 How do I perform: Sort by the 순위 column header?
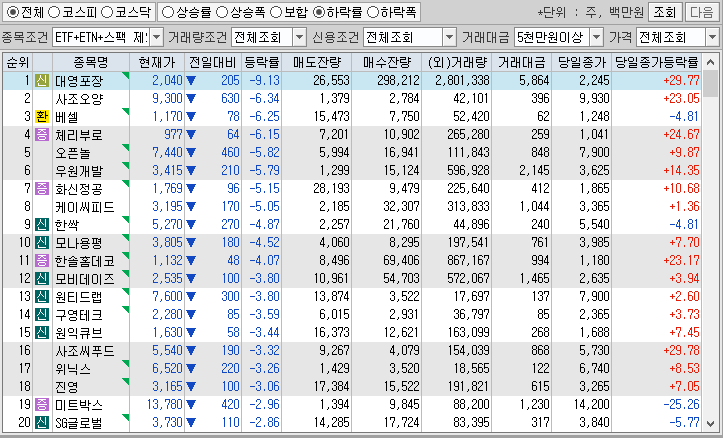pyautogui.click(x=18, y=62)
